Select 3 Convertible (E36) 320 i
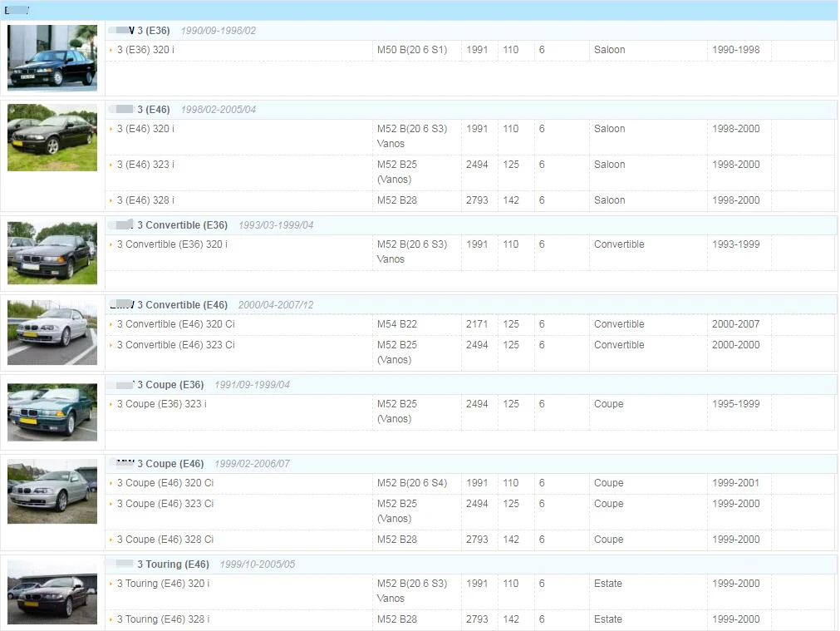This screenshot has width=840, height=631. pos(172,244)
